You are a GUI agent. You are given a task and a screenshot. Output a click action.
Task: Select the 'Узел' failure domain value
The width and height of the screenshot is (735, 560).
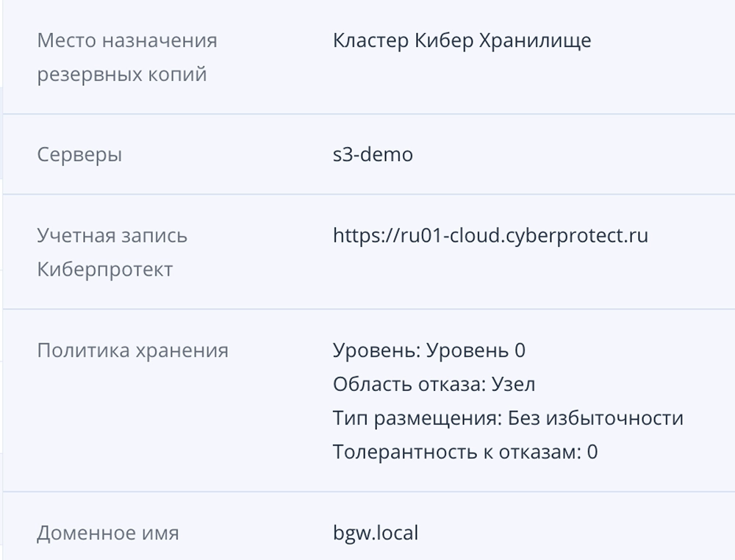513,384
